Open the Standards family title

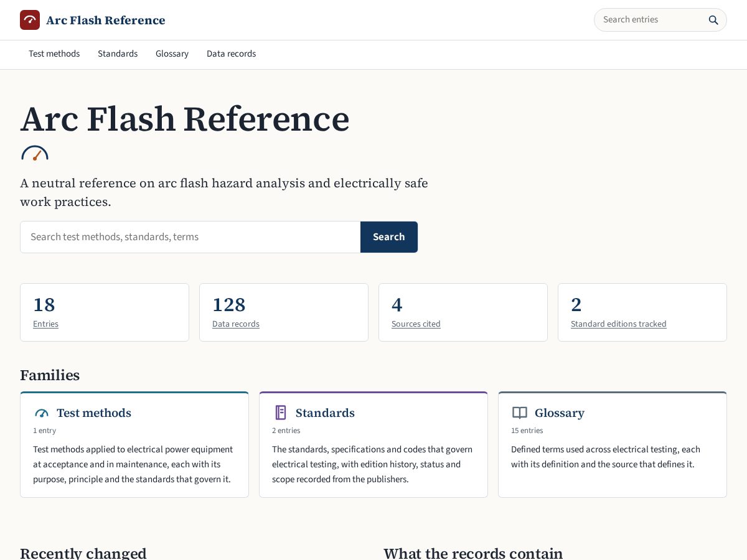click(x=325, y=413)
